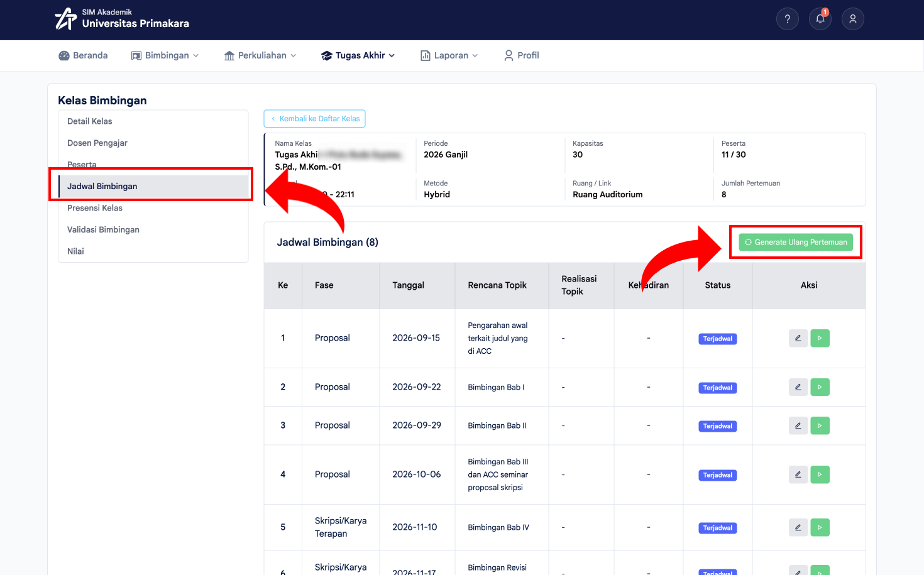Open the notifications bell icon

[x=820, y=19]
